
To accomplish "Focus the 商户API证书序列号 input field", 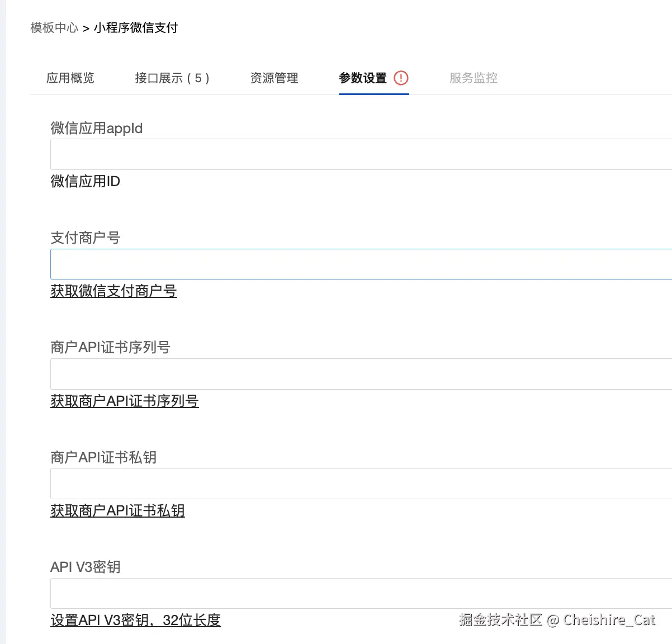I will point(361,374).
